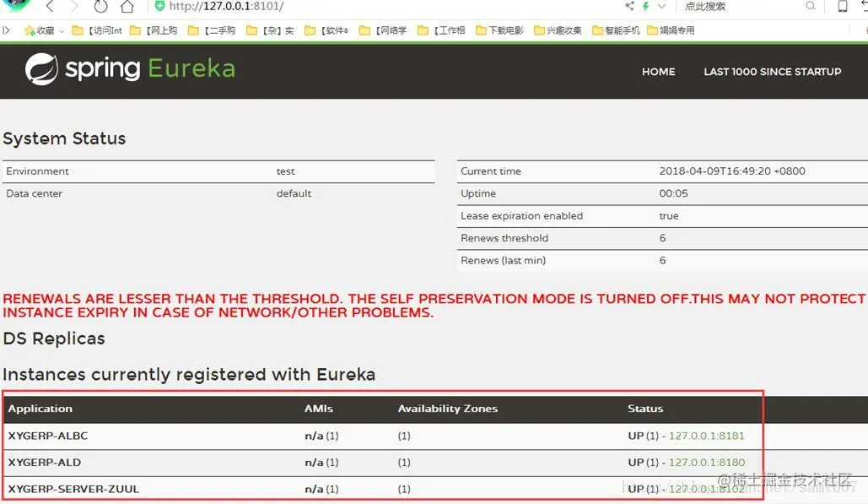Image resolution: width=868 pixels, height=504 pixels.
Task: Click the AMIs column header
Action: (318, 409)
